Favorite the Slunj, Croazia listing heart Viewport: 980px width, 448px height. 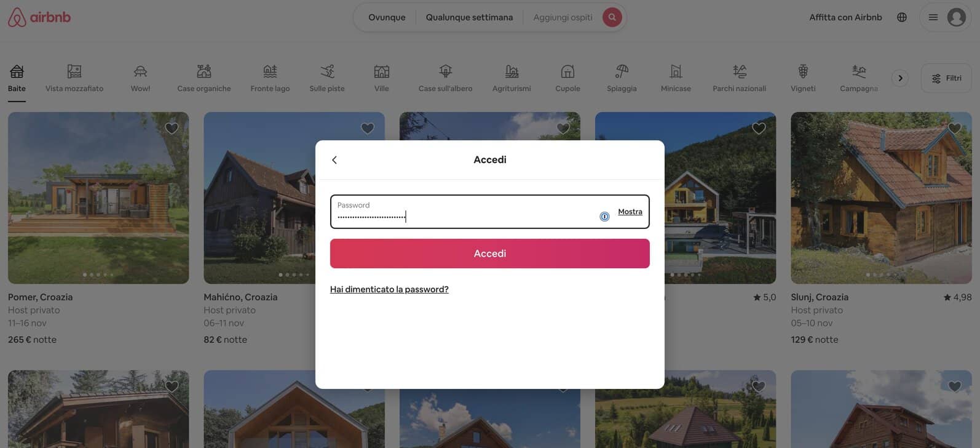[x=955, y=128]
